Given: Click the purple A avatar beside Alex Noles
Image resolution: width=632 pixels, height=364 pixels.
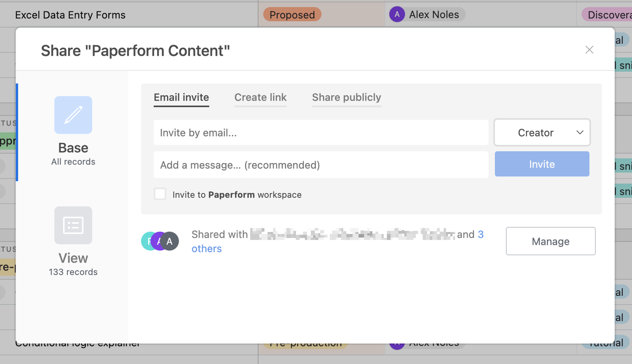Looking at the screenshot, I should point(397,14).
